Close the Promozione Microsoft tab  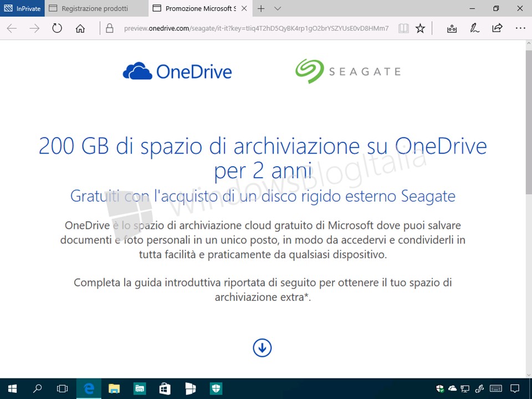[244, 8]
